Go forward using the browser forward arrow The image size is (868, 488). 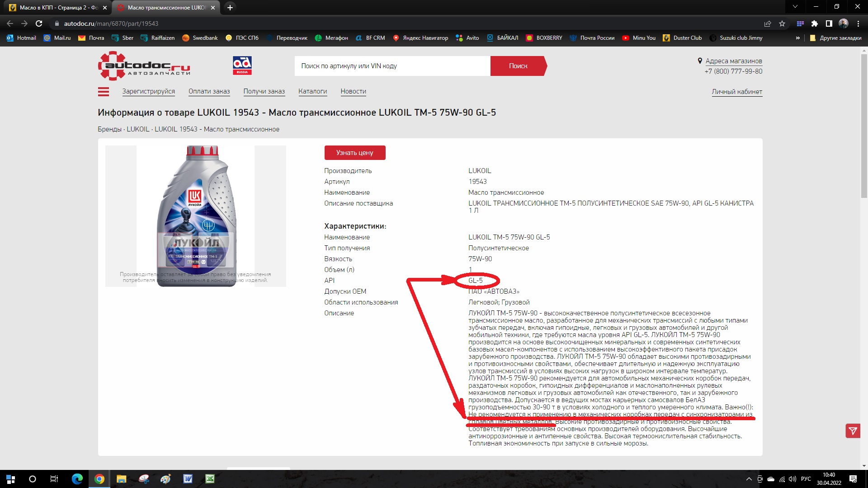point(24,23)
